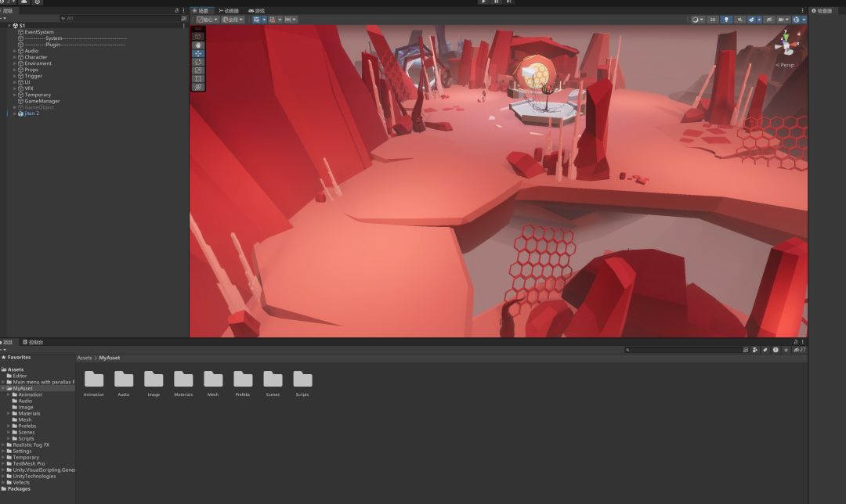Screen dimensions: 846x504
Task: Click the orientation gizmo in scene view
Action: 787,44
